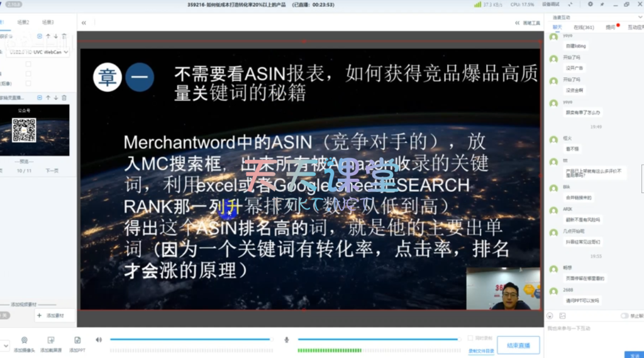Open the 提问 tab
This screenshot has width=644, height=358.
point(610,28)
